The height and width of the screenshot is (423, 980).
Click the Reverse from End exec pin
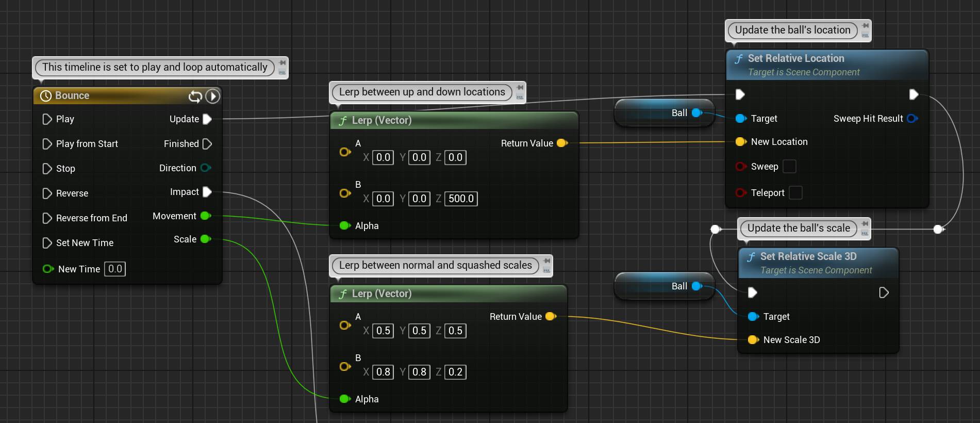47,218
